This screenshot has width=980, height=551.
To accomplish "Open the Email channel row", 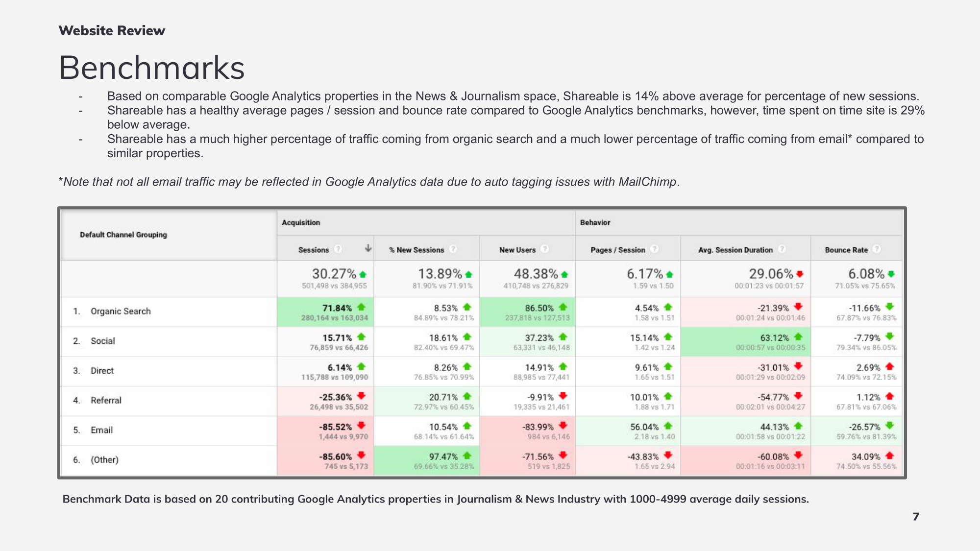I will [x=101, y=430].
